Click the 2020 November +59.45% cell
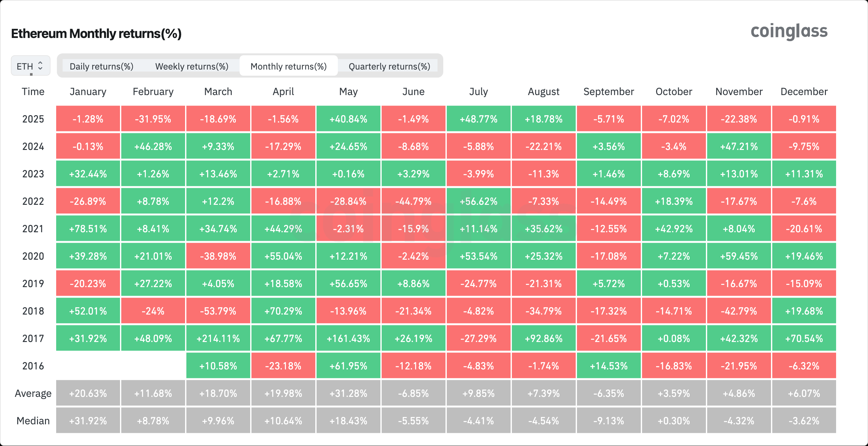This screenshot has height=446, width=868. tap(739, 256)
